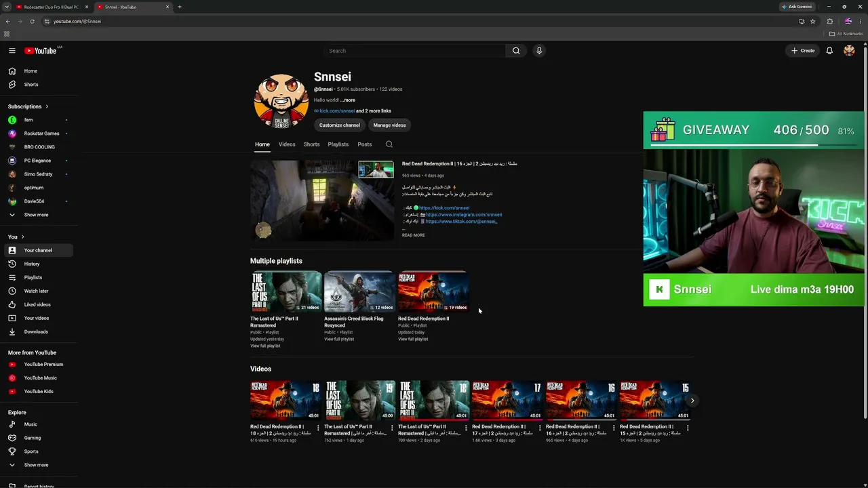Switch to the channel Playlists tab
The width and height of the screenshot is (868, 488).
click(338, 144)
